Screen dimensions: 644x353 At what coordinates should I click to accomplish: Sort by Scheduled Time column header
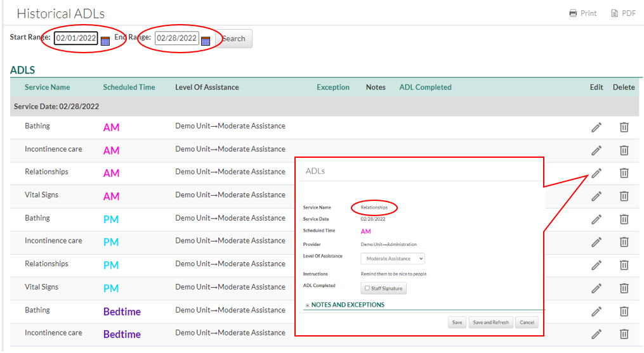point(129,87)
